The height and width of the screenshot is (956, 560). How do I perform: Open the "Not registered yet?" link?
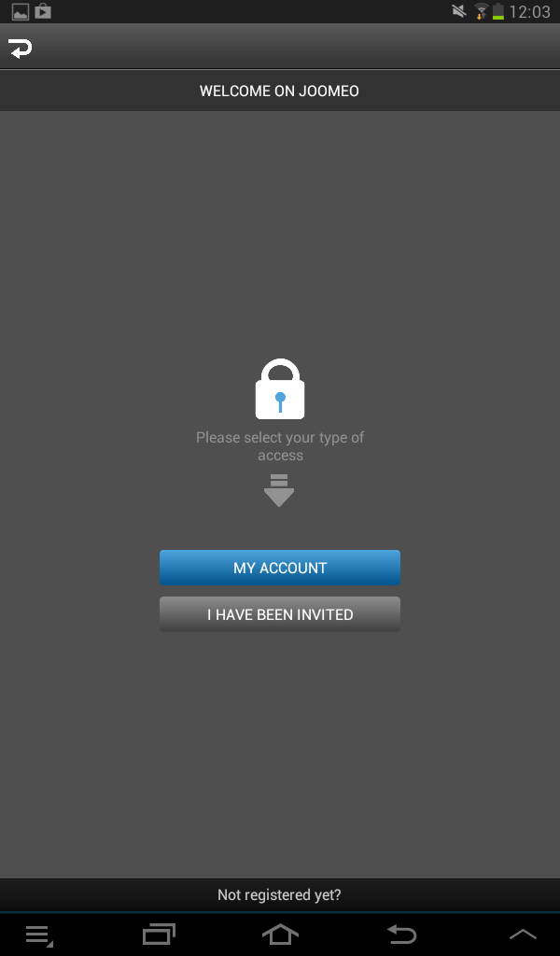[x=280, y=895]
